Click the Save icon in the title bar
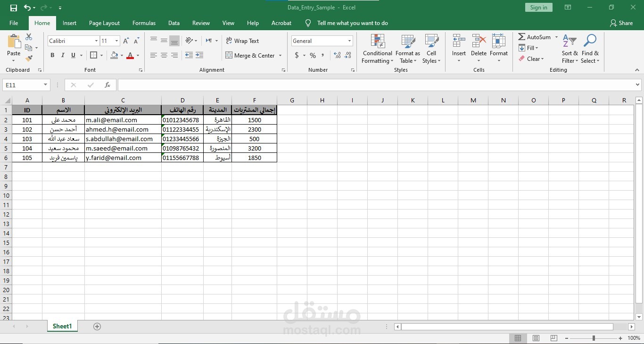Image resolution: width=644 pixels, height=344 pixels. click(x=14, y=8)
